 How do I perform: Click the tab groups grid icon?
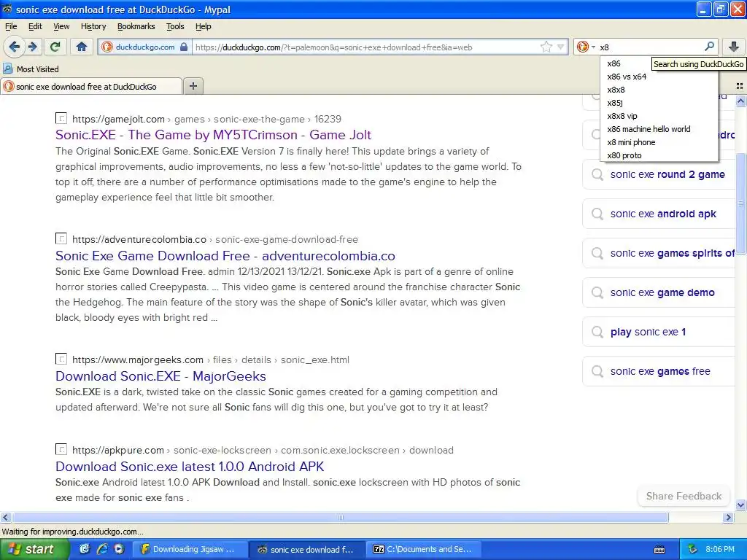(x=740, y=86)
